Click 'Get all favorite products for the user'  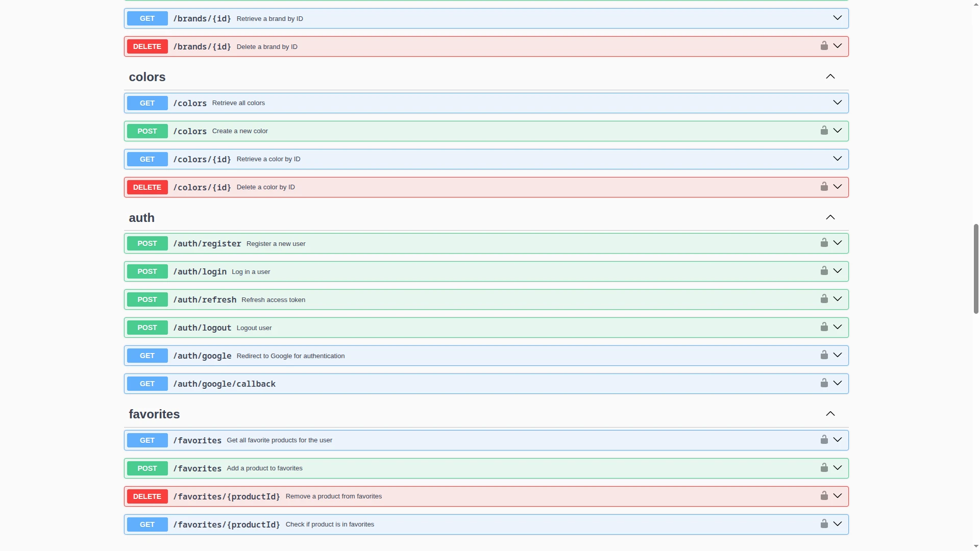(279, 440)
